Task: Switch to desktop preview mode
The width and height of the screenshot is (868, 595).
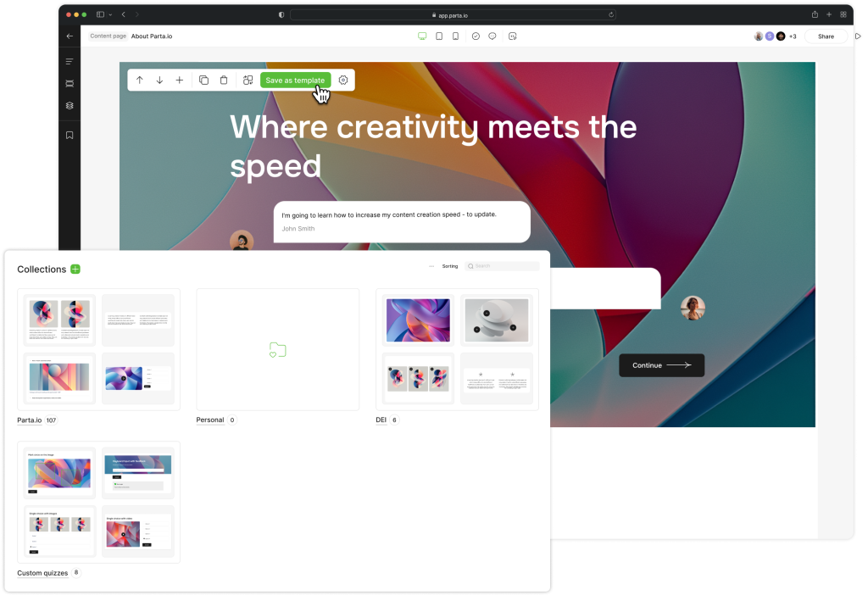Action: click(x=422, y=36)
